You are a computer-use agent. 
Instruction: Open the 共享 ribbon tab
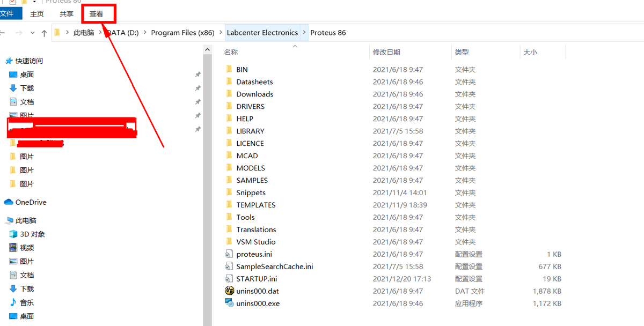click(67, 14)
